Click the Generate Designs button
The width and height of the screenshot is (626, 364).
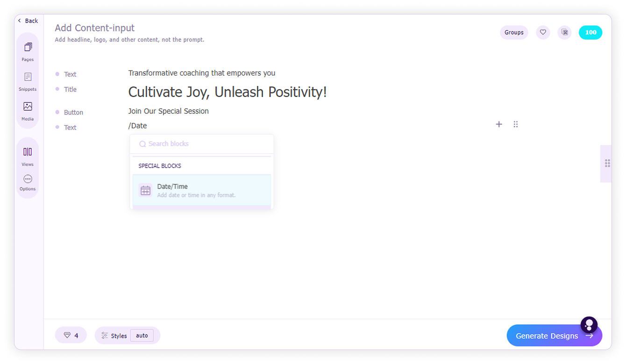pyautogui.click(x=554, y=336)
